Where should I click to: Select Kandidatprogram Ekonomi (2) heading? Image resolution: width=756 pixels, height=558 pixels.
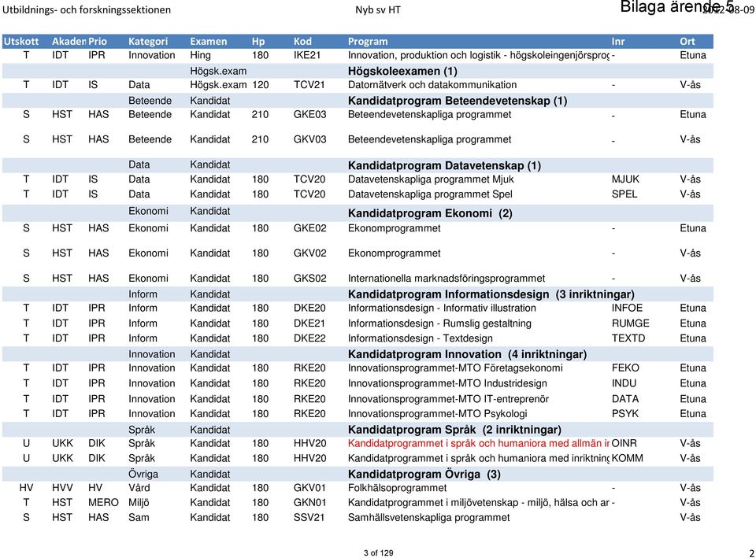430,213
